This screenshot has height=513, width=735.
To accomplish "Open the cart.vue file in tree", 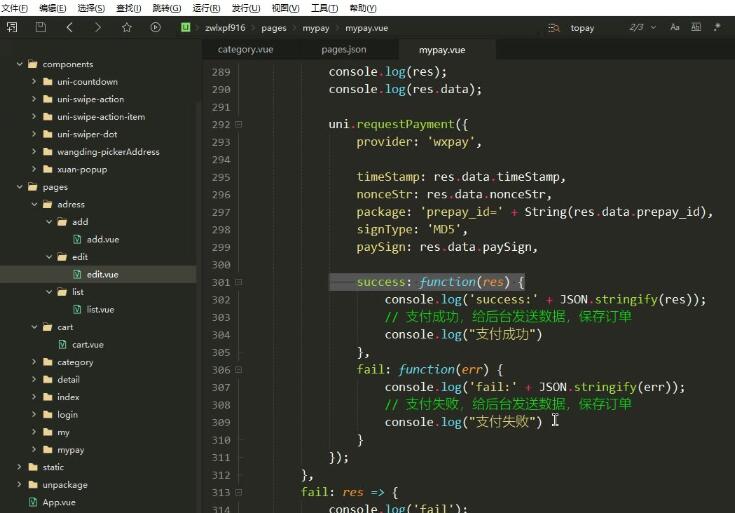I will pyautogui.click(x=88, y=345).
